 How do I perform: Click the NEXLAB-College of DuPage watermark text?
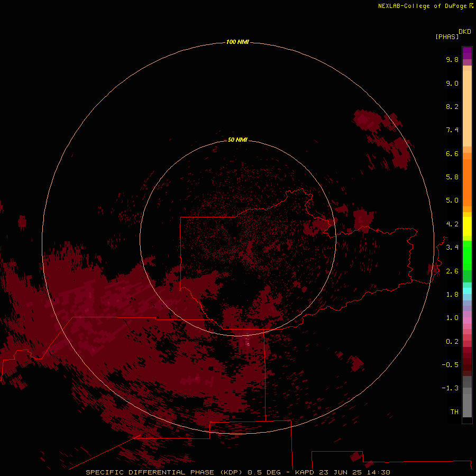point(425,6)
